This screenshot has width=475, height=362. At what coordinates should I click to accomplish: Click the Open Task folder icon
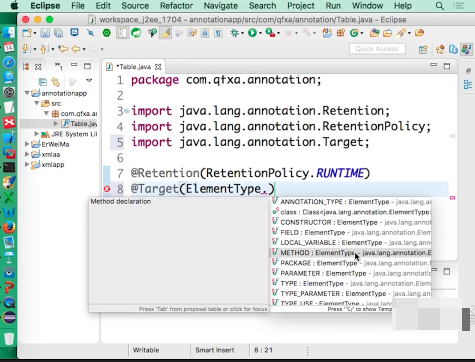point(388,33)
